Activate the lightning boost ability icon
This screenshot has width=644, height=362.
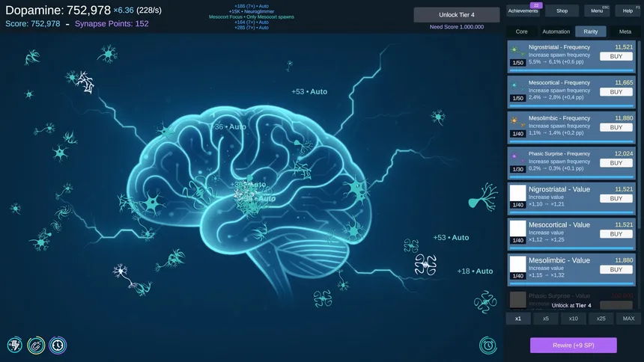click(14, 345)
